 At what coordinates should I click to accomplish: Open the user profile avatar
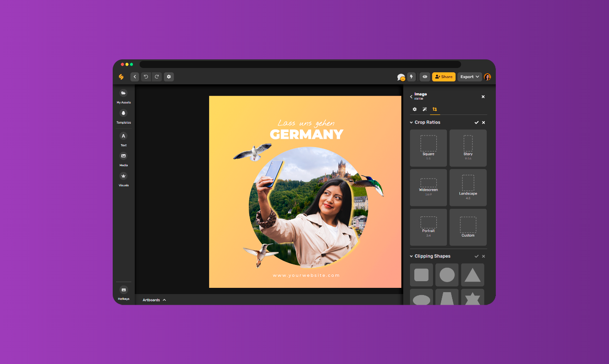pos(487,77)
